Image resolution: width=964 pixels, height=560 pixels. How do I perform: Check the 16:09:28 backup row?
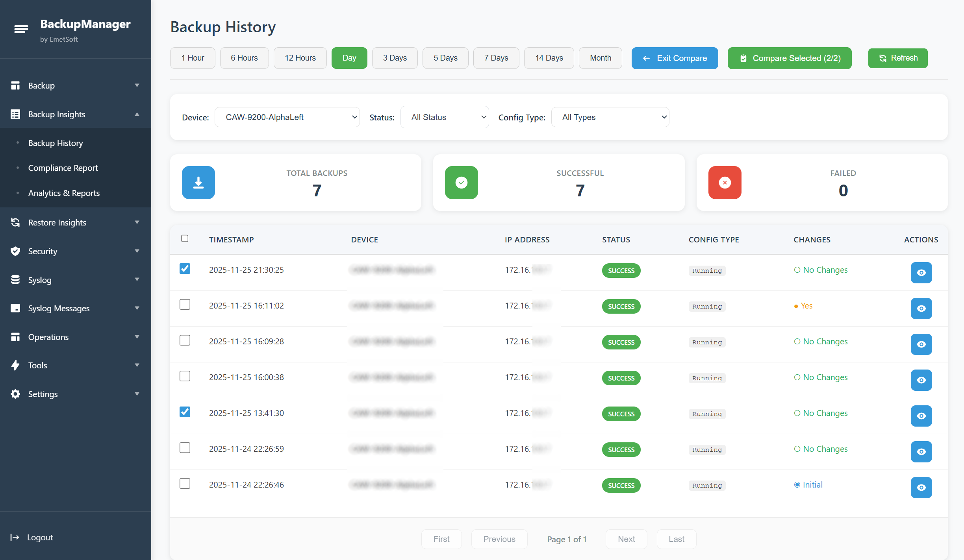click(185, 340)
